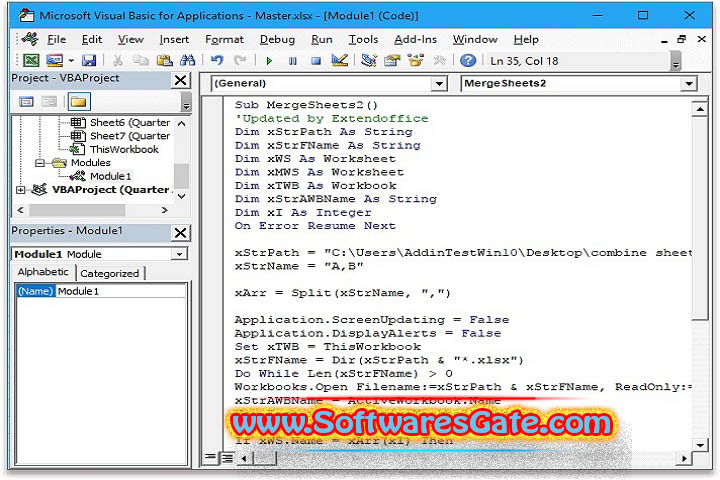The width and height of the screenshot is (720, 480).
Task: Open the Project Explorer toolbar icon
Action: click(369, 61)
